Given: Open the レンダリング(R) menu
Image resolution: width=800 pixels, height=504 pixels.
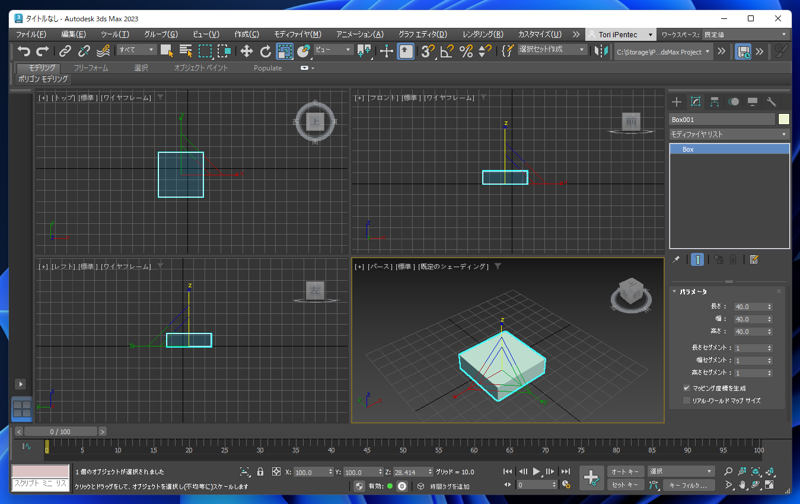Looking at the screenshot, I should tap(483, 34).
